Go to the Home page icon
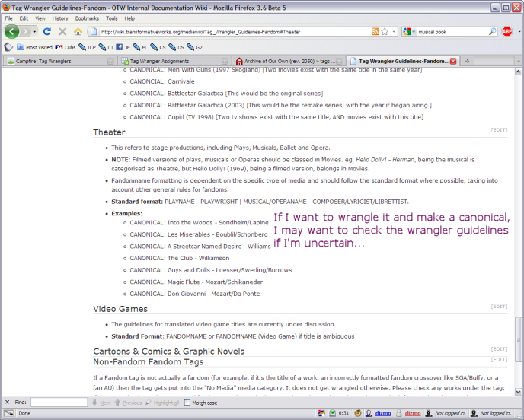Image resolution: width=524 pixels, height=420 pixels. click(78, 32)
